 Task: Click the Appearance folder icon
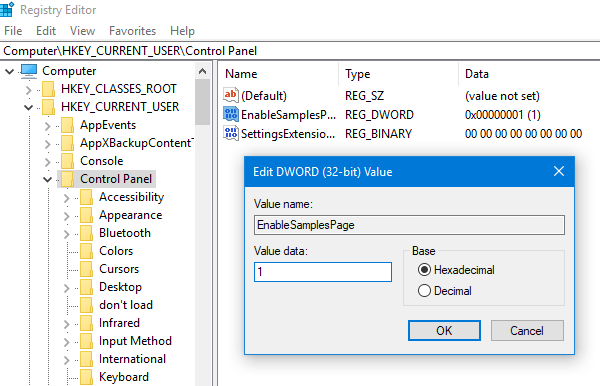click(86, 215)
